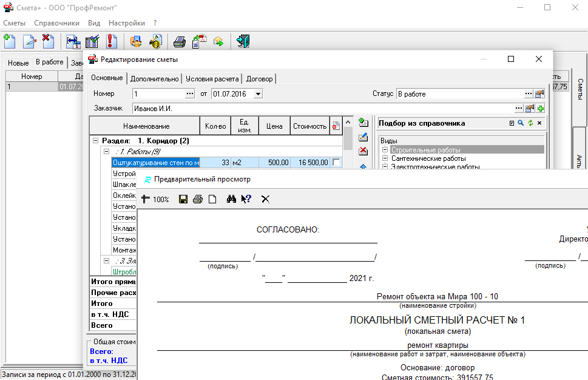This screenshot has height=380, width=588.
Task: Toggle checkbox in the Оштукатуривание стен row
Action: (337, 162)
